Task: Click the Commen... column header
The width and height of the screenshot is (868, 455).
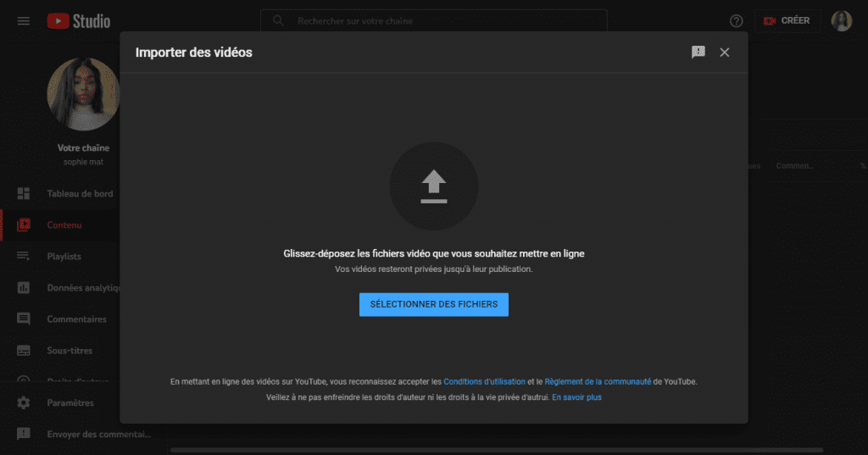Action: (x=794, y=165)
